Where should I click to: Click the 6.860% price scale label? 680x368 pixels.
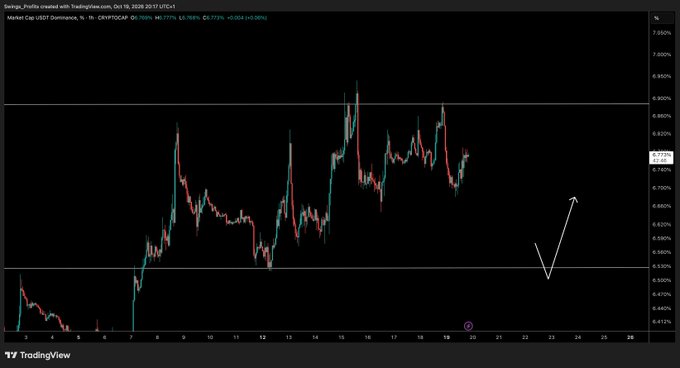point(662,117)
